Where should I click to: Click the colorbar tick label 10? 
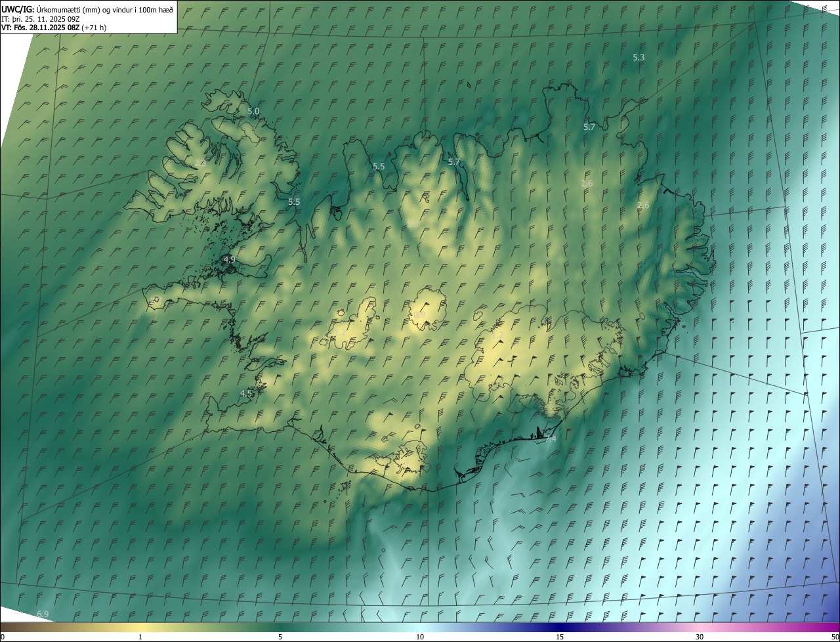(420, 637)
